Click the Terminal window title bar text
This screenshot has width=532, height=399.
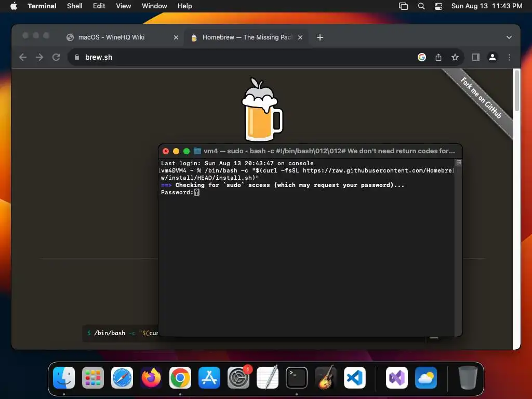329,151
